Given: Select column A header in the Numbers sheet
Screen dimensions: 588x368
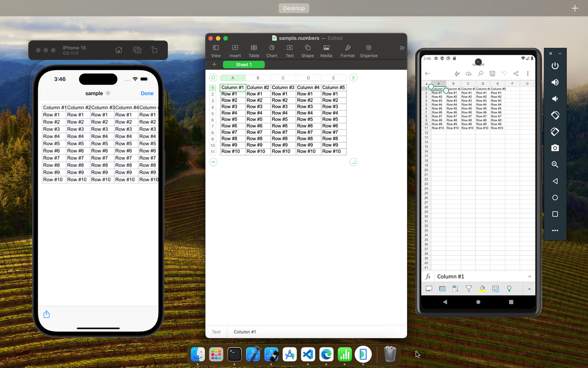Looking at the screenshot, I should click(232, 77).
